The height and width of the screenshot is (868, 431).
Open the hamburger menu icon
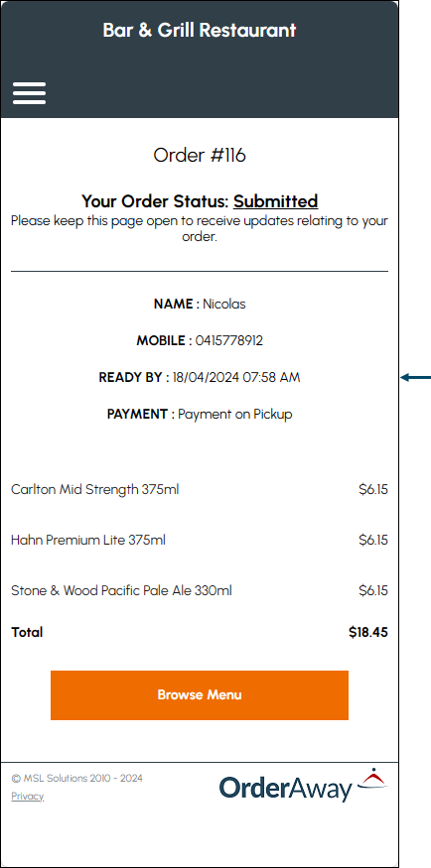pyautogui.click(x=30, y=93)
